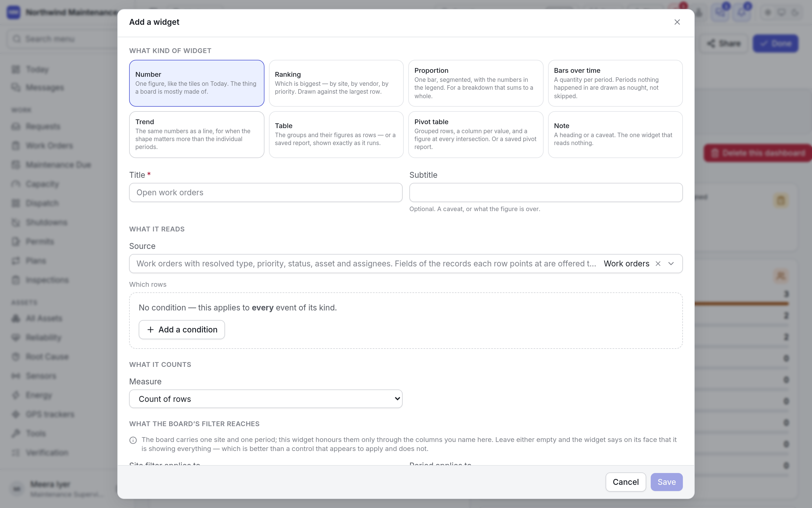Click the All Assets sidebar icon

(x=16, y=318)
